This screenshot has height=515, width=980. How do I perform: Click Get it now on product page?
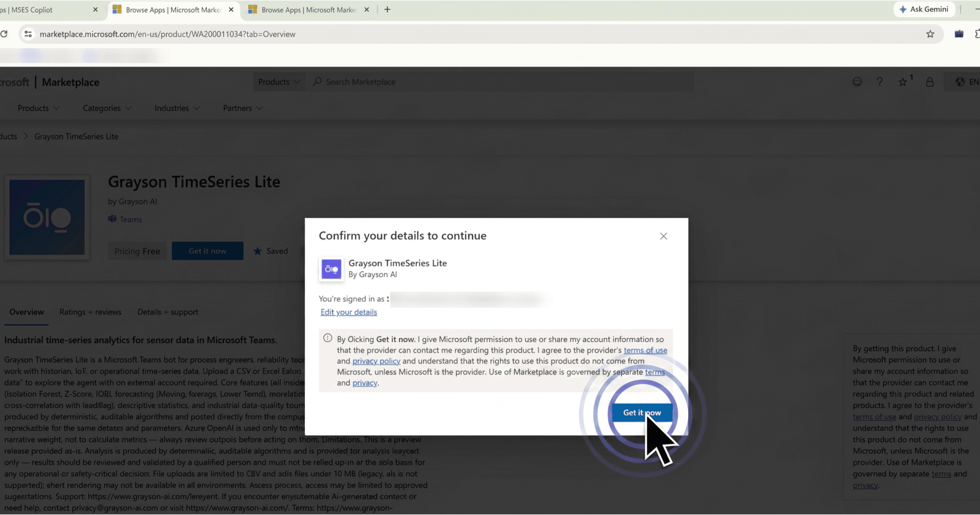tap(207, 251)
